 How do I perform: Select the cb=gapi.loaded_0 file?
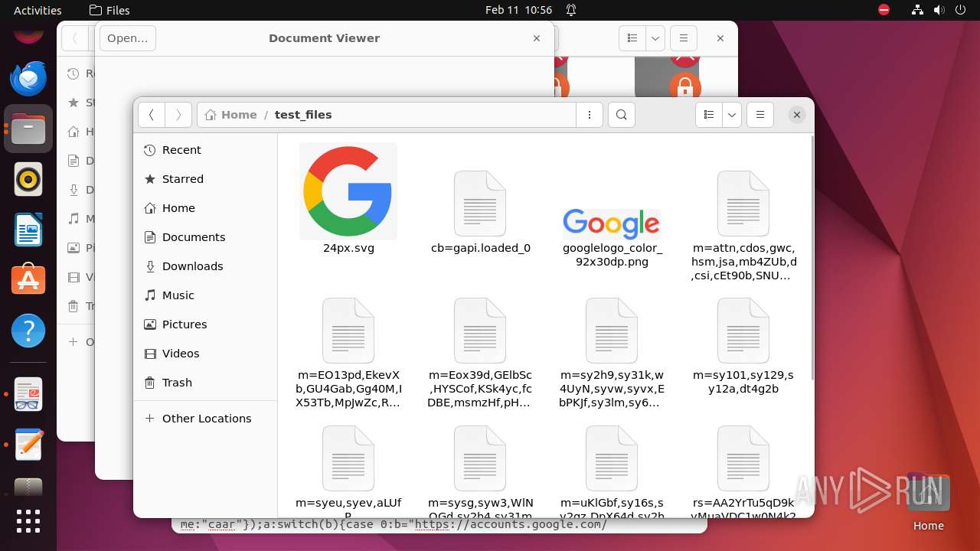(480, 212)
